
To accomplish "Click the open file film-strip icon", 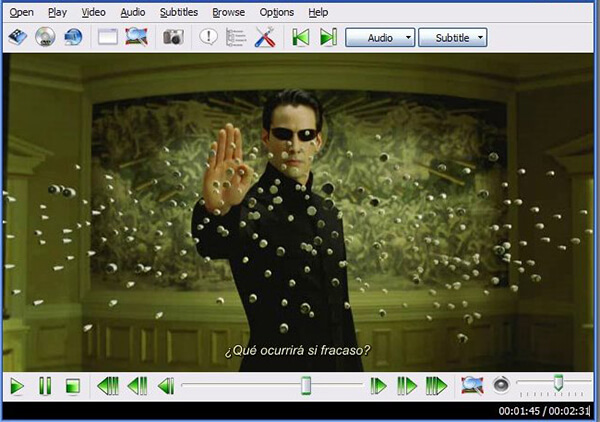I will tap(18, 37).
